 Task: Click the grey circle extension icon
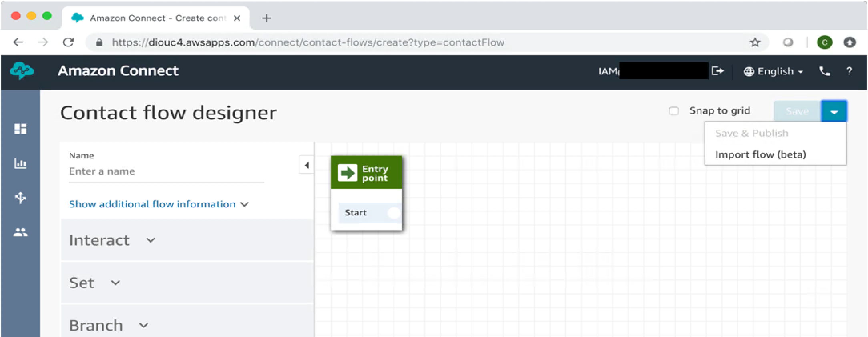pos(788,42)
